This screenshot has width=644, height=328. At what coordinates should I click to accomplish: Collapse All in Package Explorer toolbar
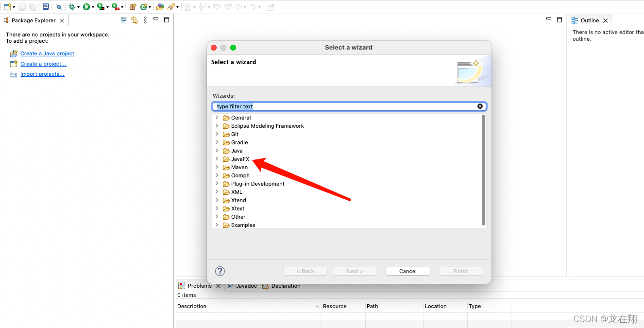pos(124,20)
